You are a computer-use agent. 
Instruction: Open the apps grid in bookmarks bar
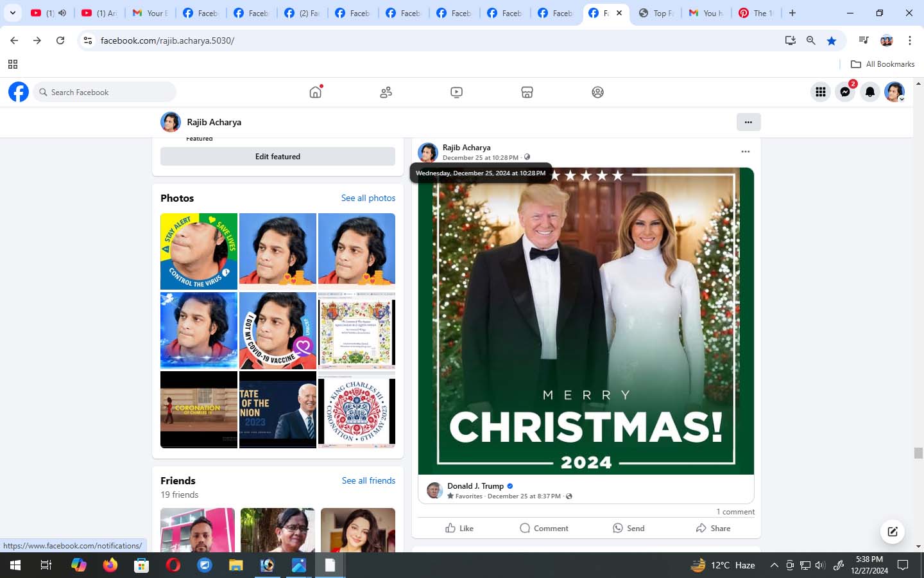(13, 64)
